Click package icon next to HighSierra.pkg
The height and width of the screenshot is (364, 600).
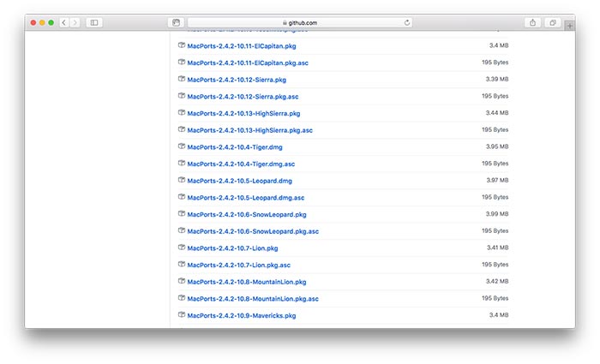click(182, 113)
